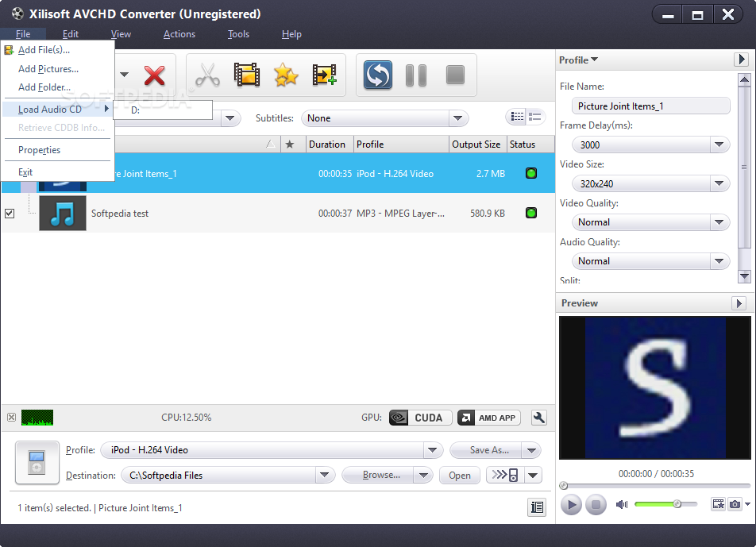Screen dimensions: 756x547
Task: Adjust the preview volume slider
Action: click(x=665, y=504)
